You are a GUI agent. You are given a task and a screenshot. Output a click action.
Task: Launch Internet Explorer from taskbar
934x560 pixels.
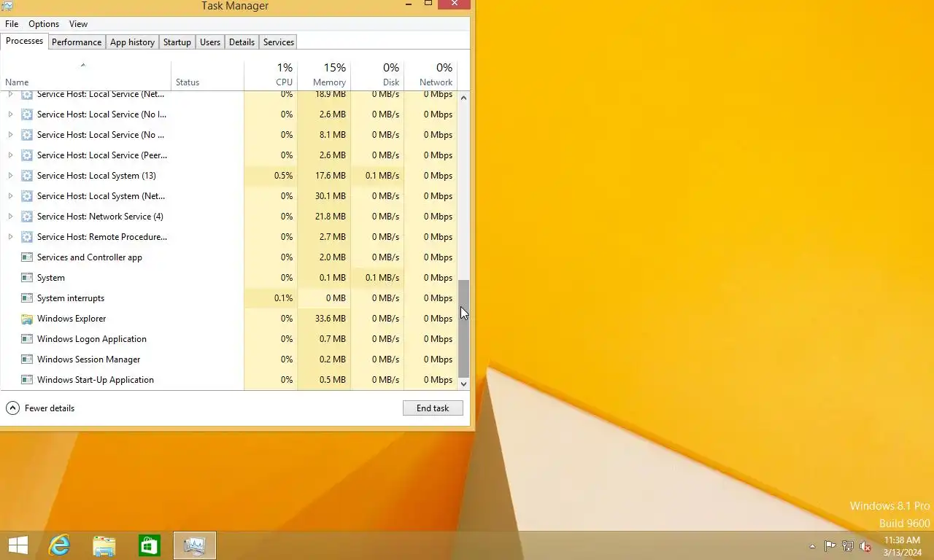(x=59, y=545)
